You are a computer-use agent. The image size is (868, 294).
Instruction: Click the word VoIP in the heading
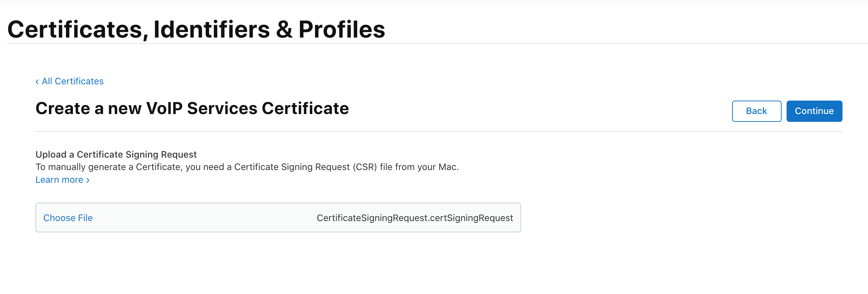pos(164,108)
